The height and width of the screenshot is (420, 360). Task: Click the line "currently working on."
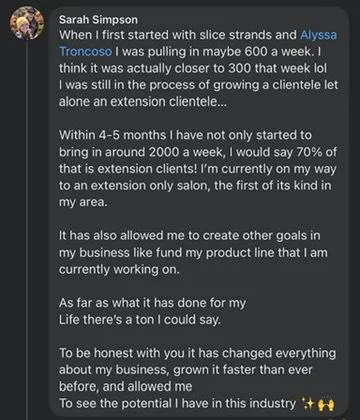(119, 270)
